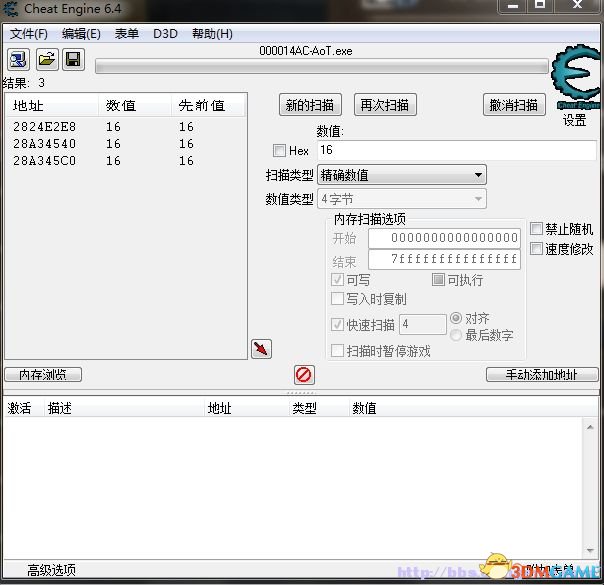604x585 pixels.
Task: Click the red arrow add-to-list icon
Action: point(261,349)
